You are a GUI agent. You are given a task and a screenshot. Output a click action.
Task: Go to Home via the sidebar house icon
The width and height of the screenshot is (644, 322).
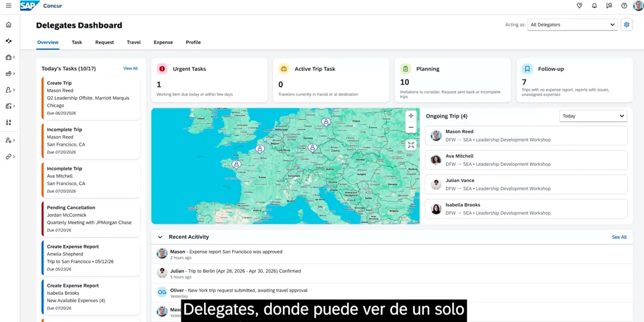point(9,25)
